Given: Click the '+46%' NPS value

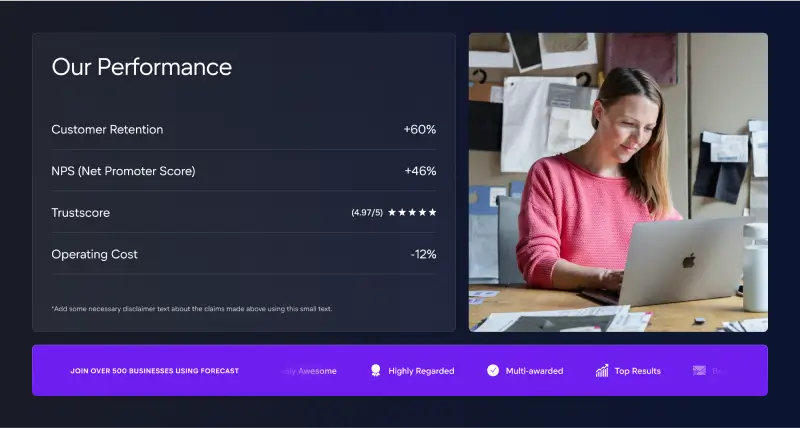Looking at the screenshot, I should point(420,171).
